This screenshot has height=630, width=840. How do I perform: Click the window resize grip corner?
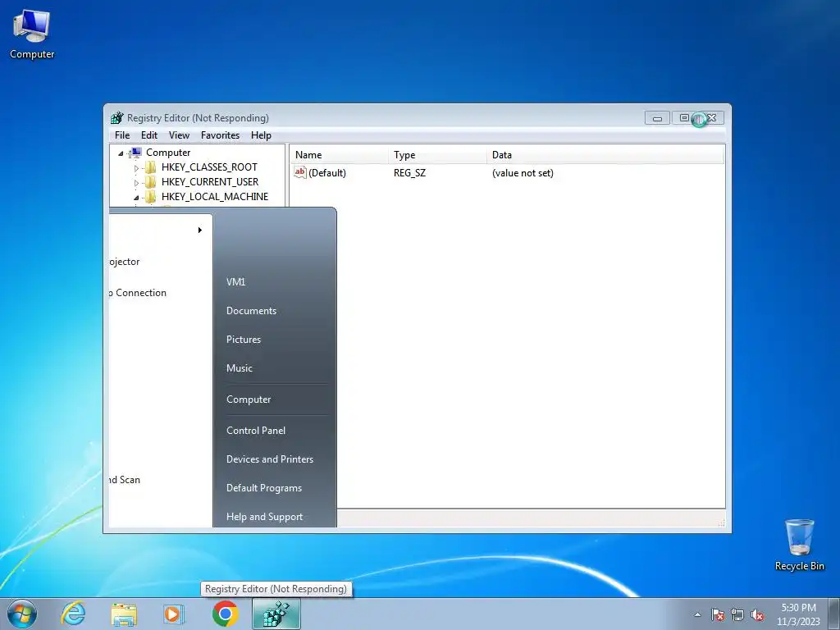[721, 523]
